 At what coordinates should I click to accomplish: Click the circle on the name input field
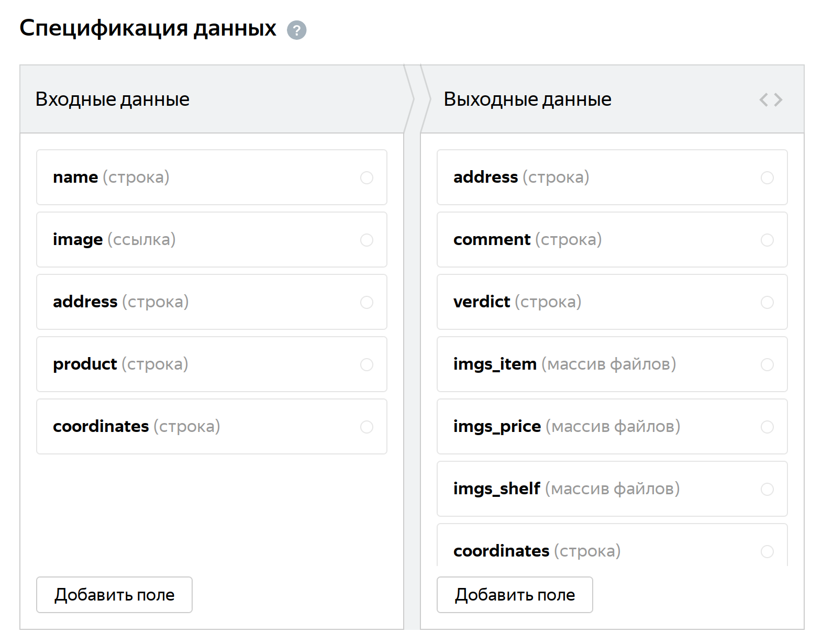tap(366, 177)
